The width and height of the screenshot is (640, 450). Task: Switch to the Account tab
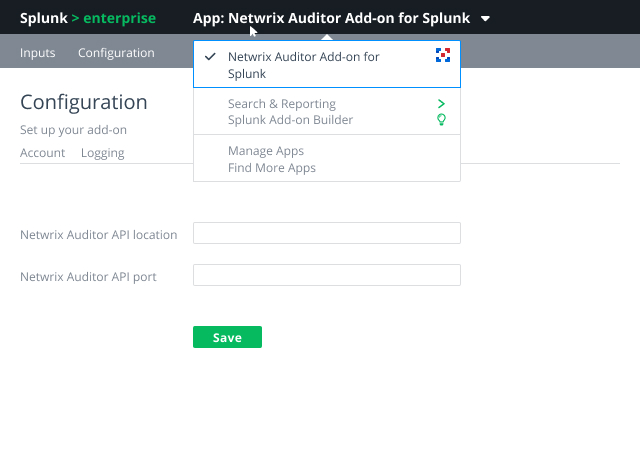[42, 153]
